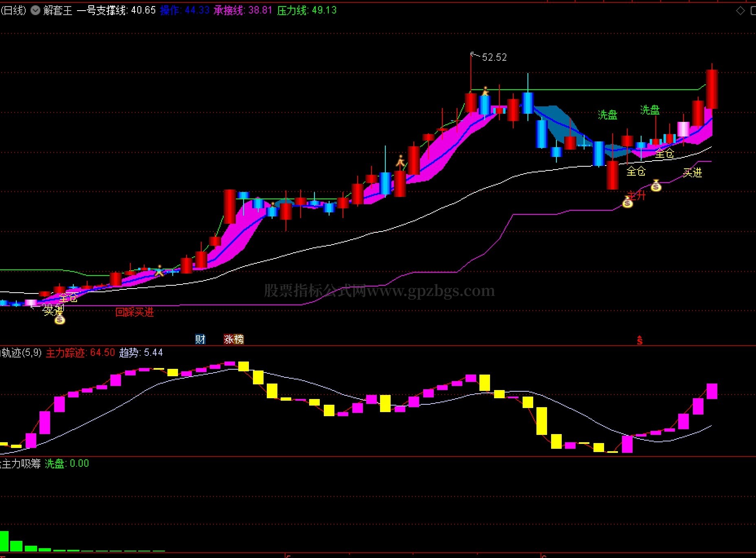Open the 主力吸筹 indicator title
Viewport: 756px width, 558px height.
click(21, 463)
